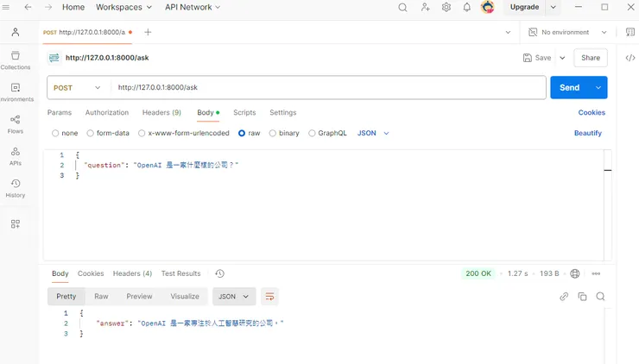This screenshot has width=639, height=364.
Task: Change the POST method dropdown
Action: tap(78, 87)
